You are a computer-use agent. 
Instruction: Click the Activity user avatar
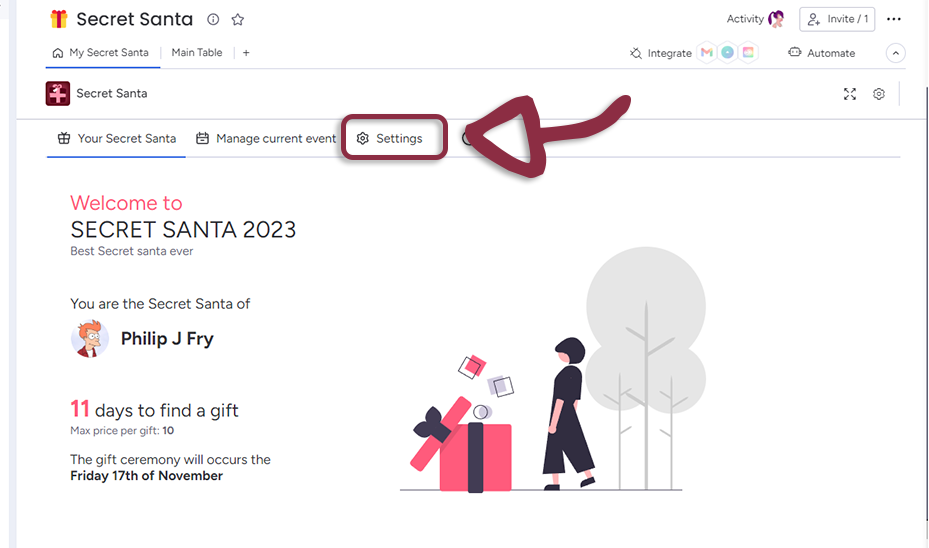click(776, 19)
